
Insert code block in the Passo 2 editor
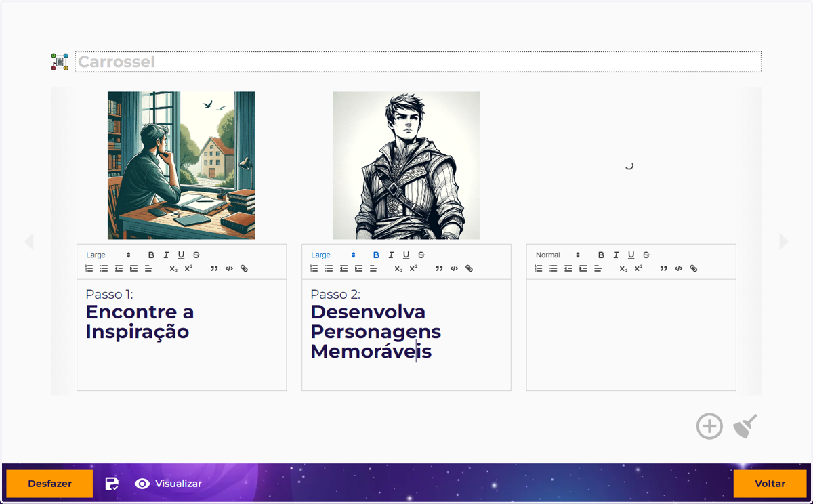(x=454, y=269)
